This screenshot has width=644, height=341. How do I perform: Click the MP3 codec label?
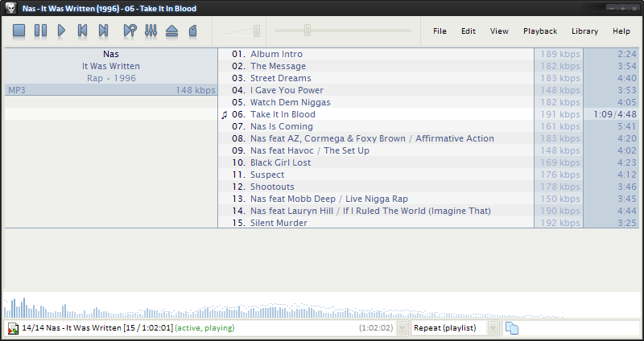pyautogui.click(x=17, y=90)
